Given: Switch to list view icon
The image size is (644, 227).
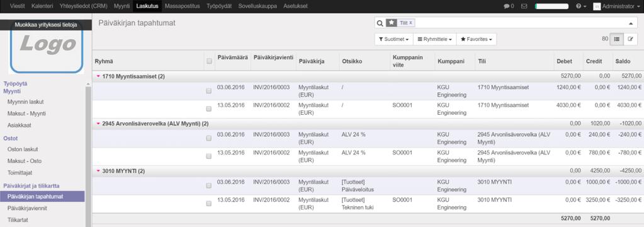Looking at the screenshot, I should (x=616, y=39).
